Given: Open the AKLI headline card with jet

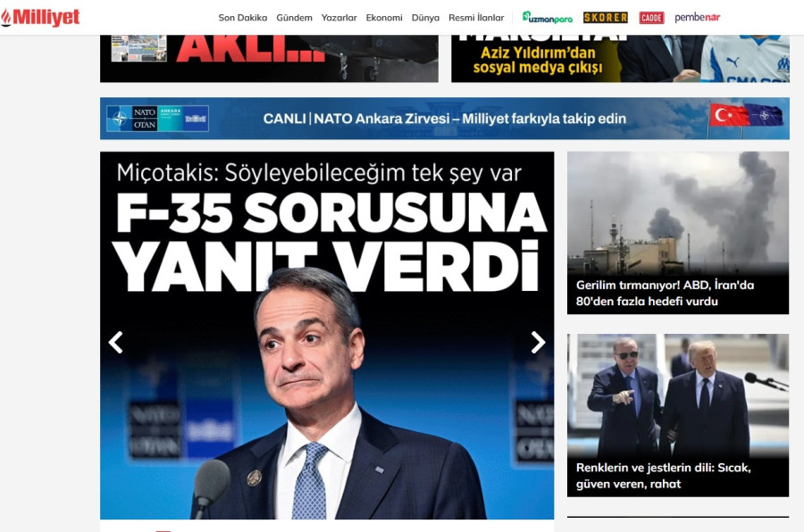Looking at the screenshot, I should click(269, 58).
